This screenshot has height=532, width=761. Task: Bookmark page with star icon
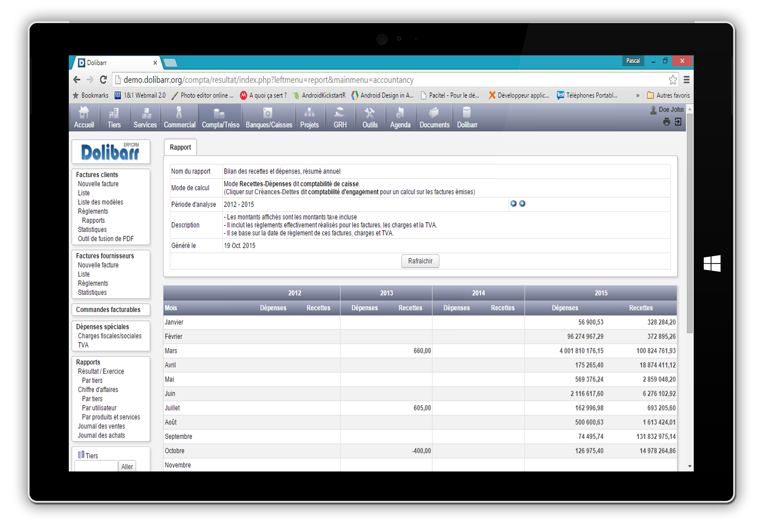tap(672, 80)
